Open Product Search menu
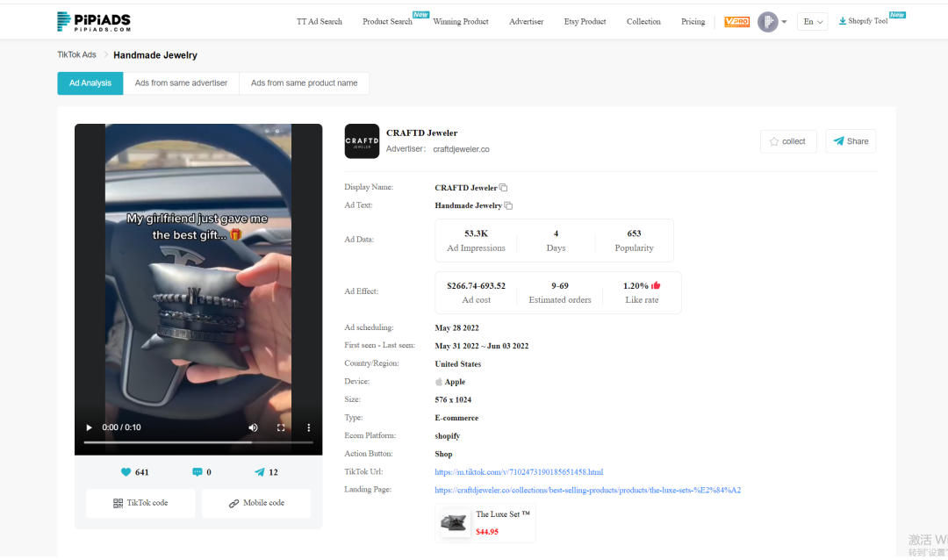Screen dimensions: 948x560 point(387,22)
